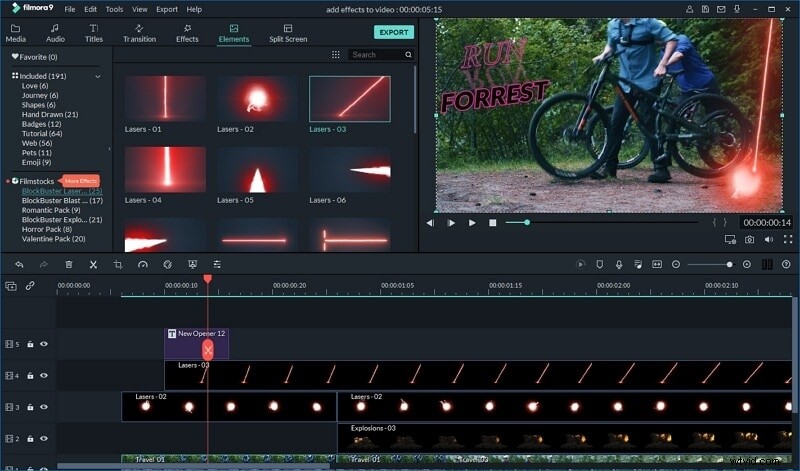Toggle the lock on track 5
This screenshot has height=471, width=800.
pyautogui.click(x=30, y=344)
